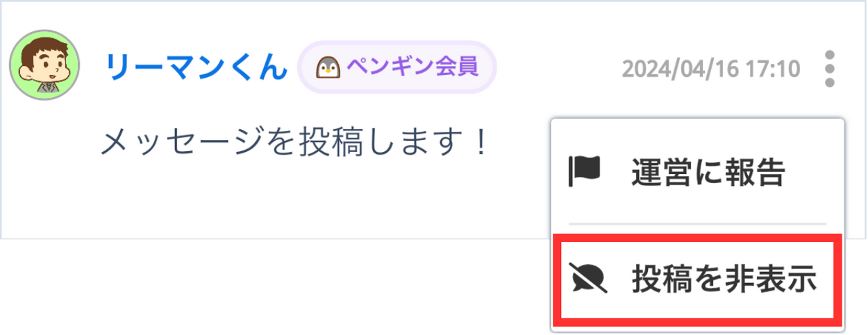The height and width of the screenshot is (335, 868).
Task: Click the ペンギン会員 badge label
Action: (x=412, y=67)
